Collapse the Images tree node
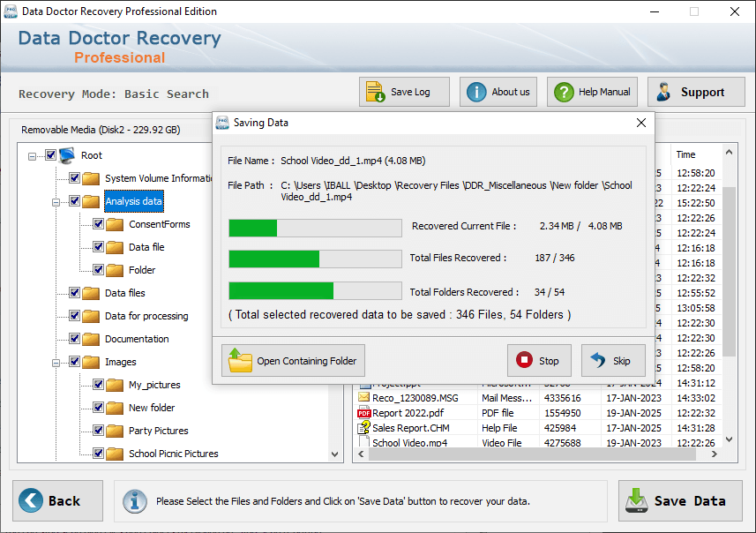Image resolution: width=756 pixels, height=533 pixels. (x=56, y=363)
